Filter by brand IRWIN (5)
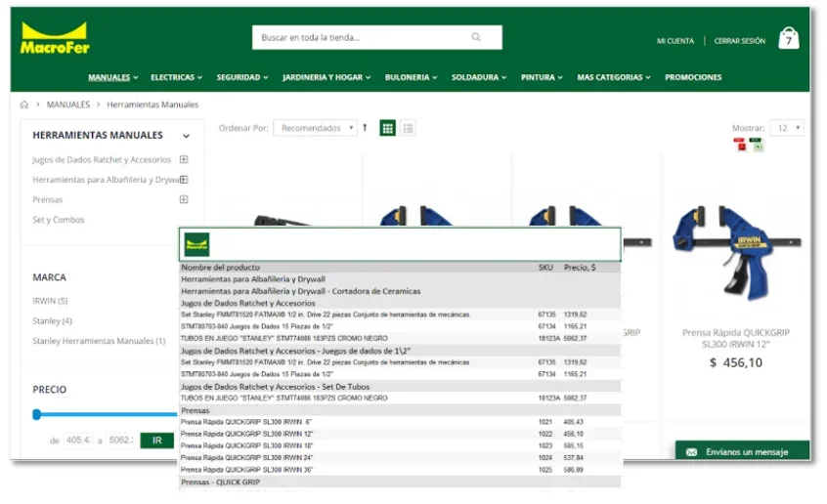Image resolution: width=827 pixels, height=504 pixels. point(50,301)
